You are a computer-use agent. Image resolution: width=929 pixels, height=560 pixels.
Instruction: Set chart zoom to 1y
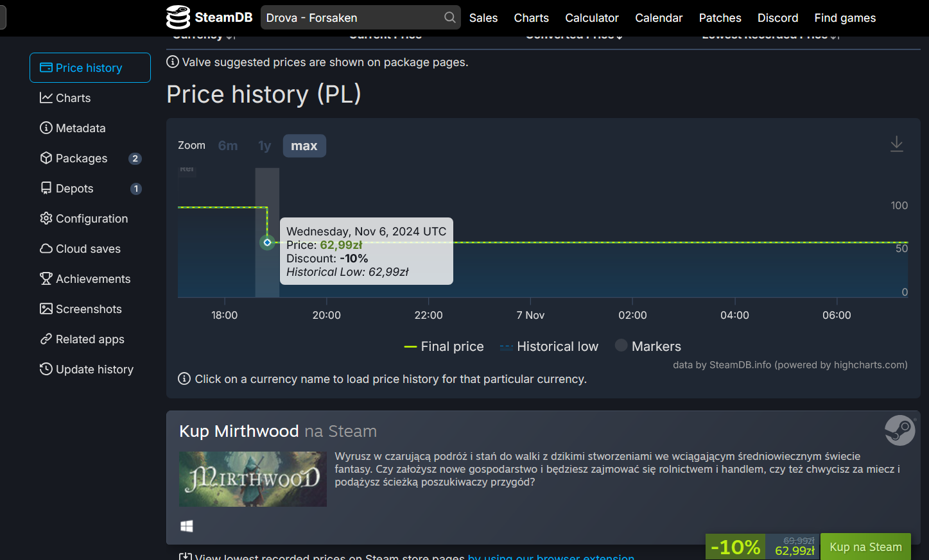point(265,146)
